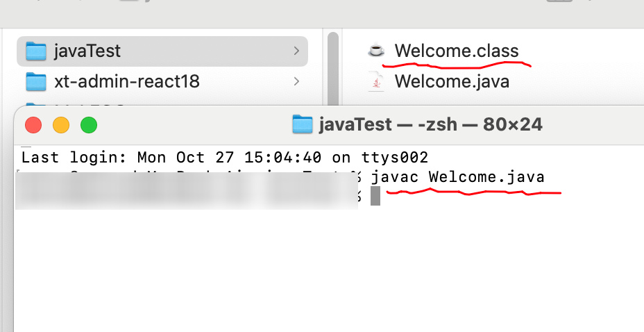The height and width of the screenshot is (332, 644).
Task: Select the Welcome.class coffee cup icon
Action: click(x=376, y=50)
